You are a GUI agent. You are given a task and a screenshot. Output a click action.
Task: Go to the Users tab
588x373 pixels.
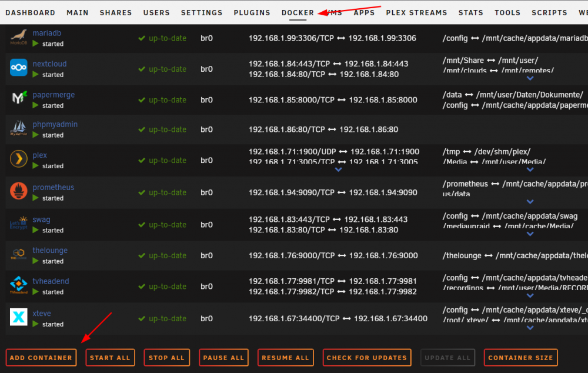point(156,13)
